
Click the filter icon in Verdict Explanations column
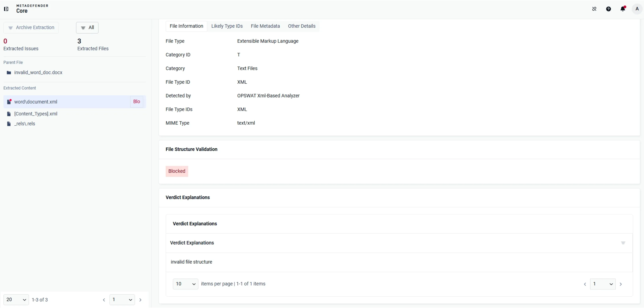[x=623, y=243]
